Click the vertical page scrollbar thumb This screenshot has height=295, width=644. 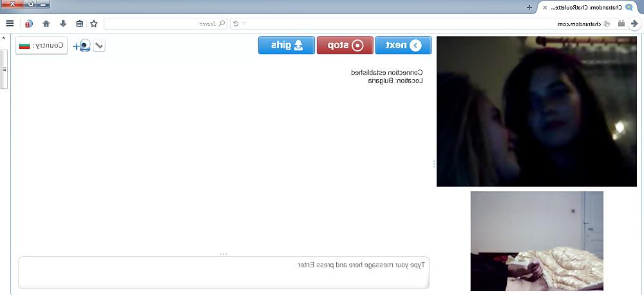click(4, 69)
